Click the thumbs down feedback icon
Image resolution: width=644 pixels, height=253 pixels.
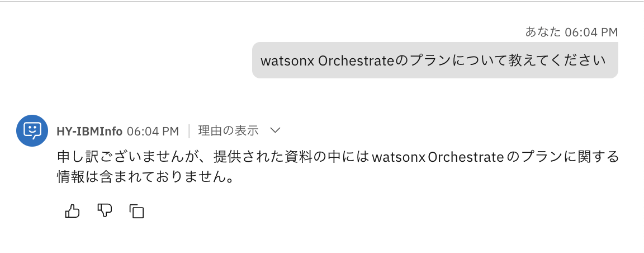pyautogui.click(x=105, y=211)
